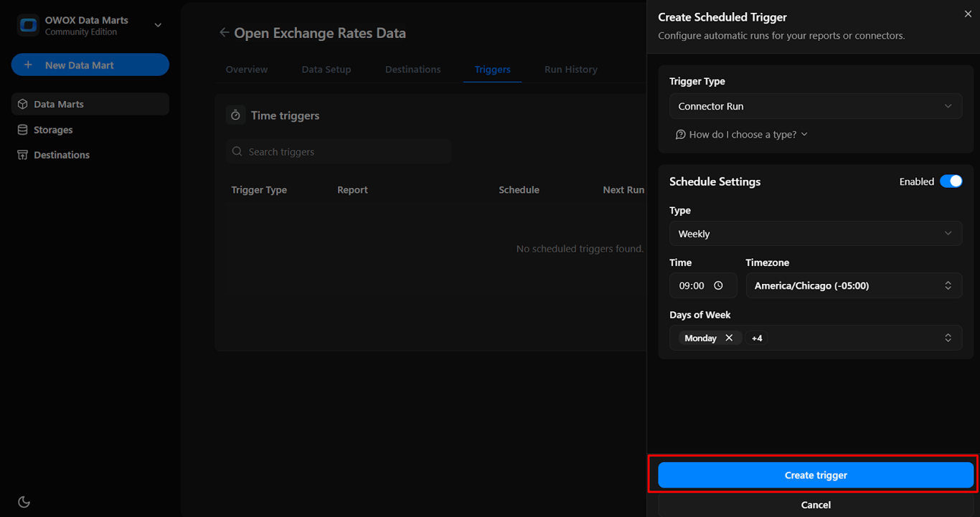Go back using the arrow beside Open Exchange Rates Data
This screenshot has width=980, height=517.
point(225,32)
